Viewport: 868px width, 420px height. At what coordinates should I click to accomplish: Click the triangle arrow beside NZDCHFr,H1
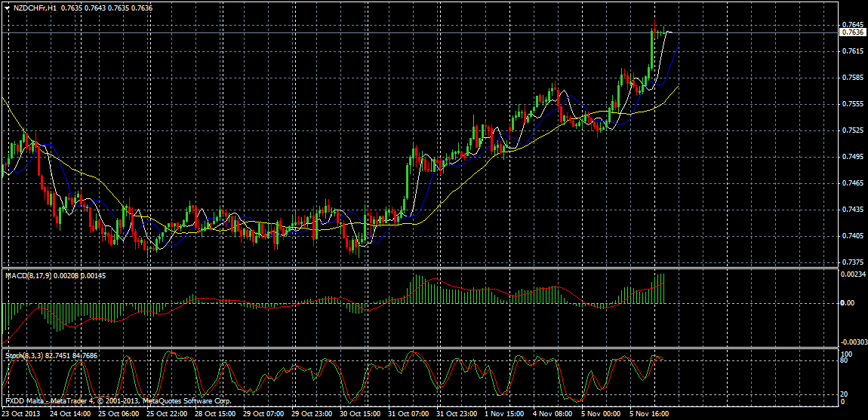click(x=7, y=8)
